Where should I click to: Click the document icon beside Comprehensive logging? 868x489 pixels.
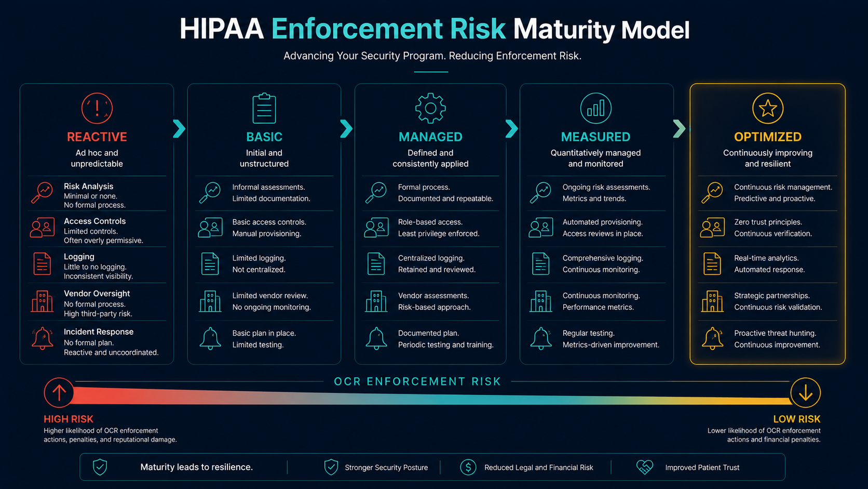click(540, 263)
